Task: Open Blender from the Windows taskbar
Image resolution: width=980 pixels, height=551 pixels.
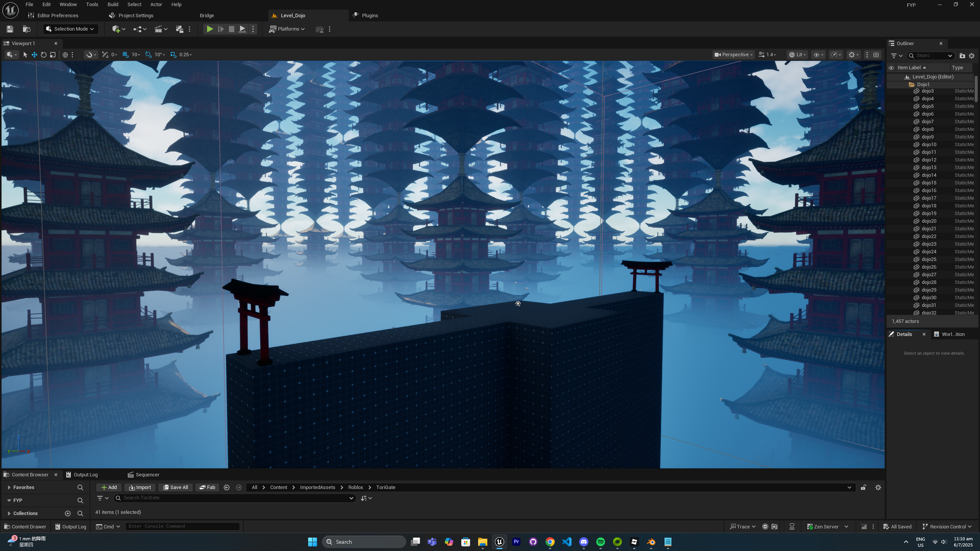Action: [x=651, y=542]
